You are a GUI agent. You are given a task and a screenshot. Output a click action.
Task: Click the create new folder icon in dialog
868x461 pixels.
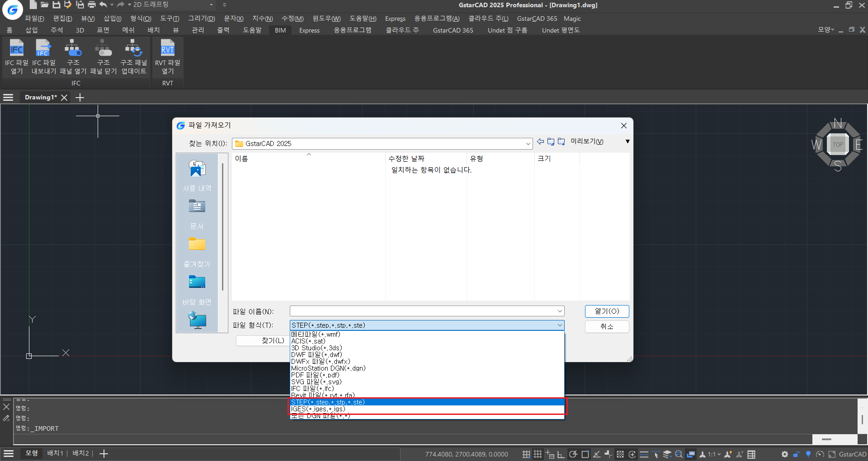coord(561,141)
